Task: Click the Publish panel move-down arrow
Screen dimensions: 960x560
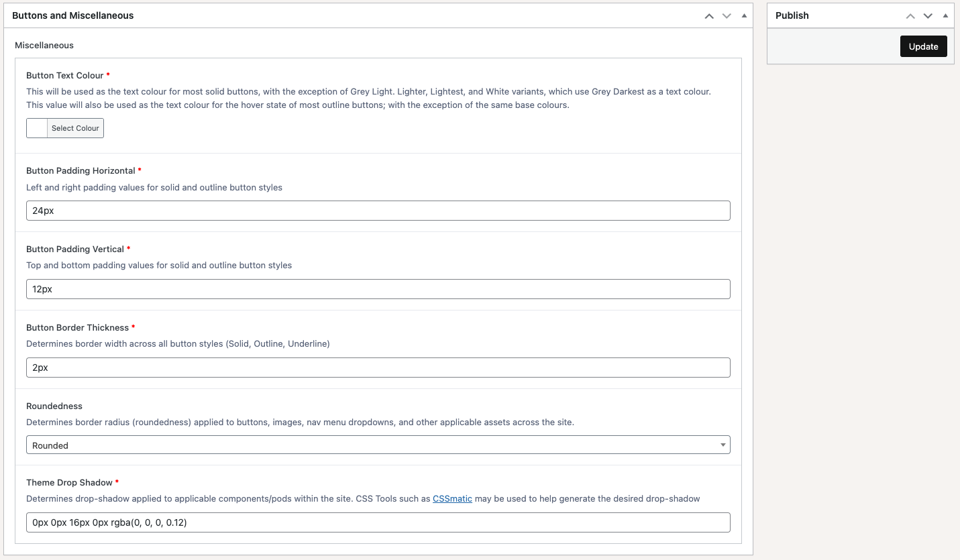Action: click(928, 16)
